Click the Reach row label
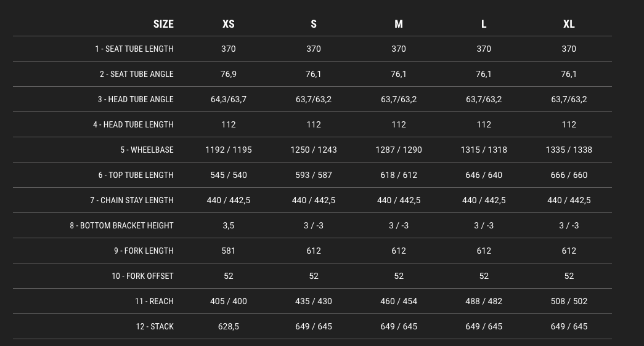Image resolution: width=644 pixels, height=346 pixels. [155, 301]
